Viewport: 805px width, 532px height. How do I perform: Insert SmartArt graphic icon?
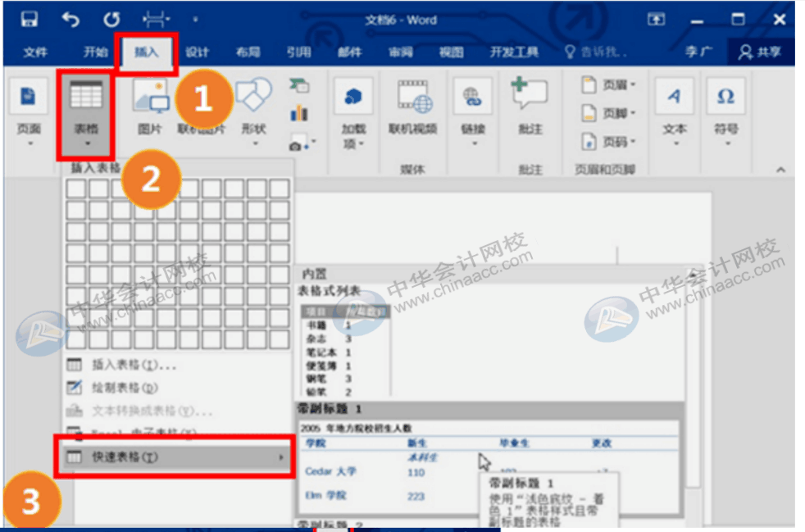point(299,85)
